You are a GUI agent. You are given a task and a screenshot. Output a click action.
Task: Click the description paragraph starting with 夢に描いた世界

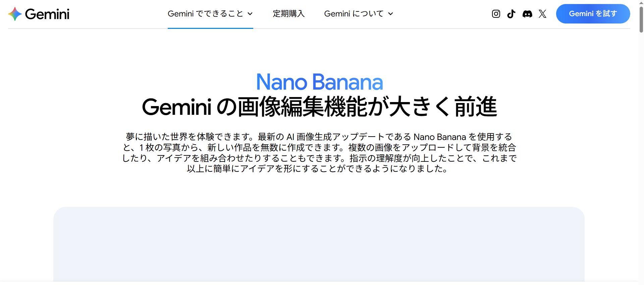[319, 153]
